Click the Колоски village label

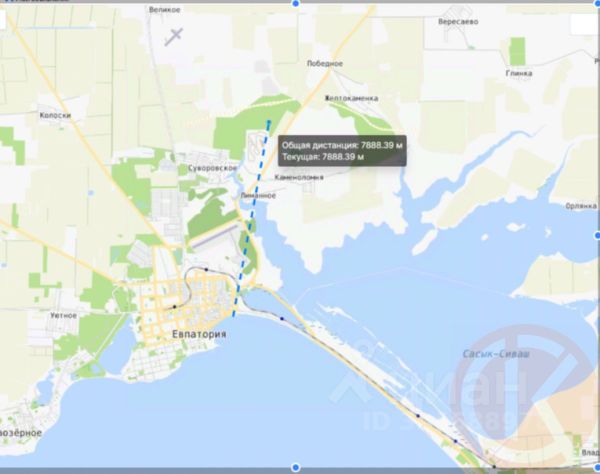55,115
